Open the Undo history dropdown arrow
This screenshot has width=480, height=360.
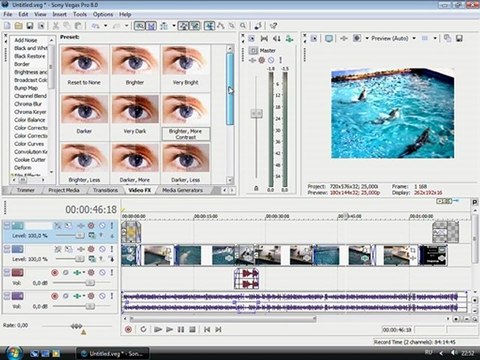[105, 26]
